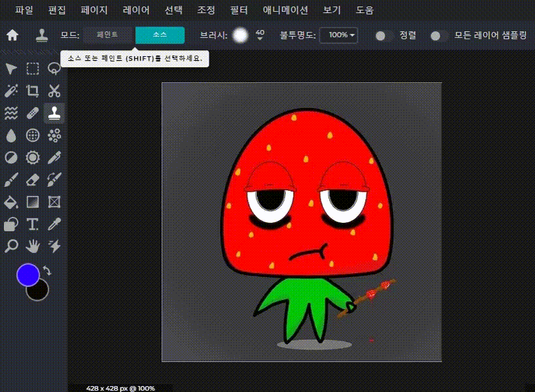Open the 필터 menu
535x392 pixels.
click(x=239, y=10)
